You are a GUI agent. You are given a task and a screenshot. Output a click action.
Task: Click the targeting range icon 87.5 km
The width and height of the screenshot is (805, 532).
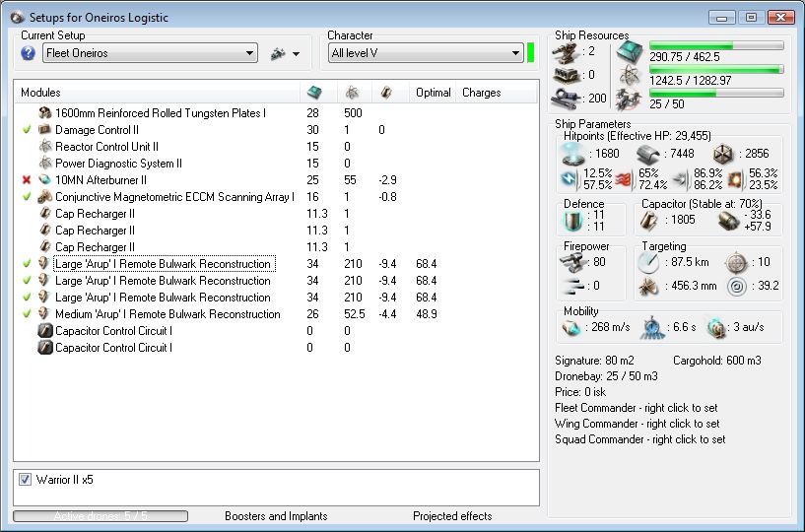[649, 263]
